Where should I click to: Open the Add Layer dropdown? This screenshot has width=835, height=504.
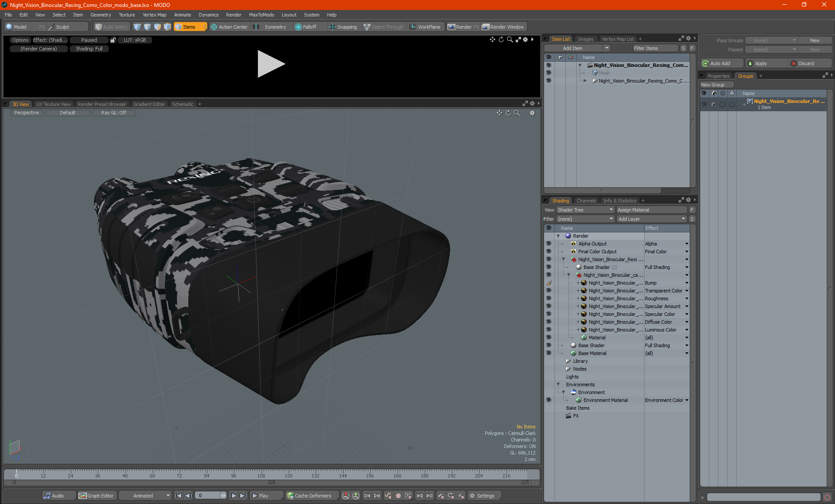click(x=651, y=219)
